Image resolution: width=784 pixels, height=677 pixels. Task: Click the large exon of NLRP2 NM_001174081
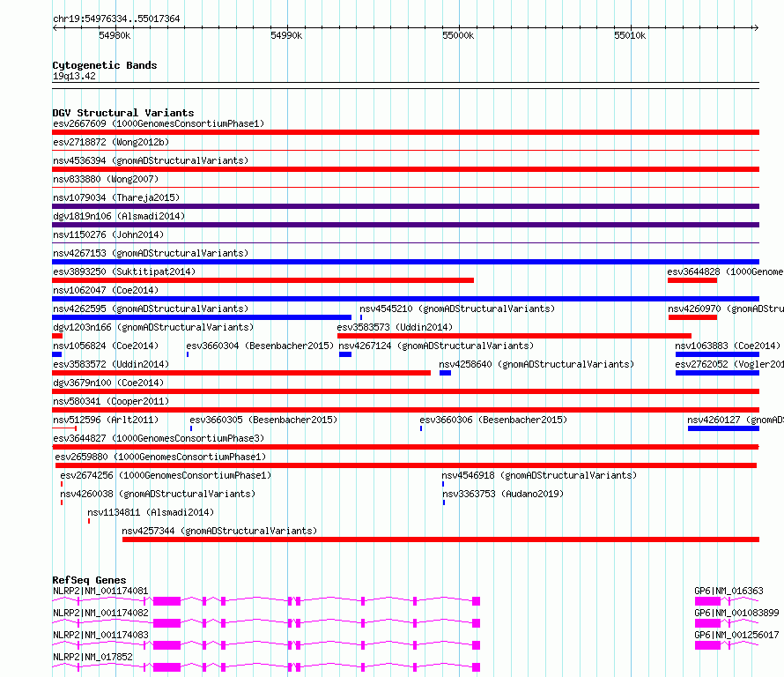(x=166, y=601)
